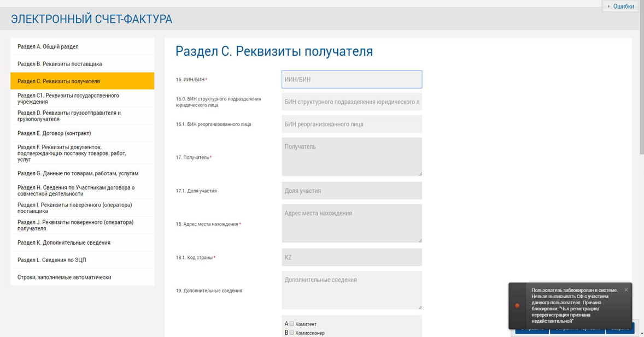The height and width of the screenshot is (337, 644).
Task: Click the Код страны KZ field
Action: tap(352, 257)
